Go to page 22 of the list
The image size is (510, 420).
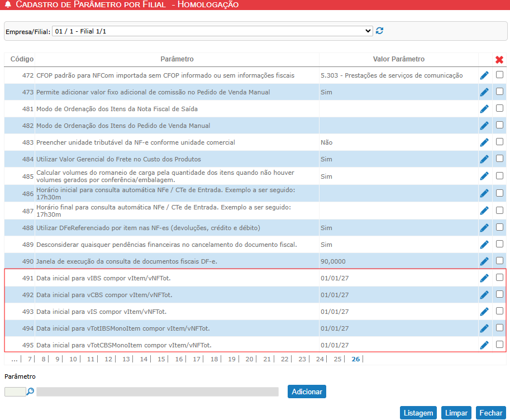tap(284, 359)
